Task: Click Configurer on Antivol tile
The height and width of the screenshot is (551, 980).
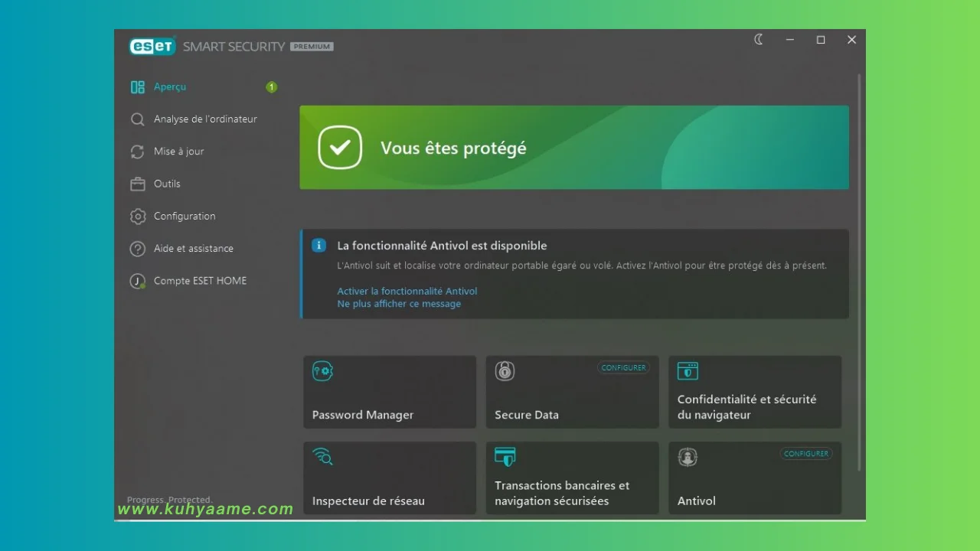Action: (x=806, y=454)
